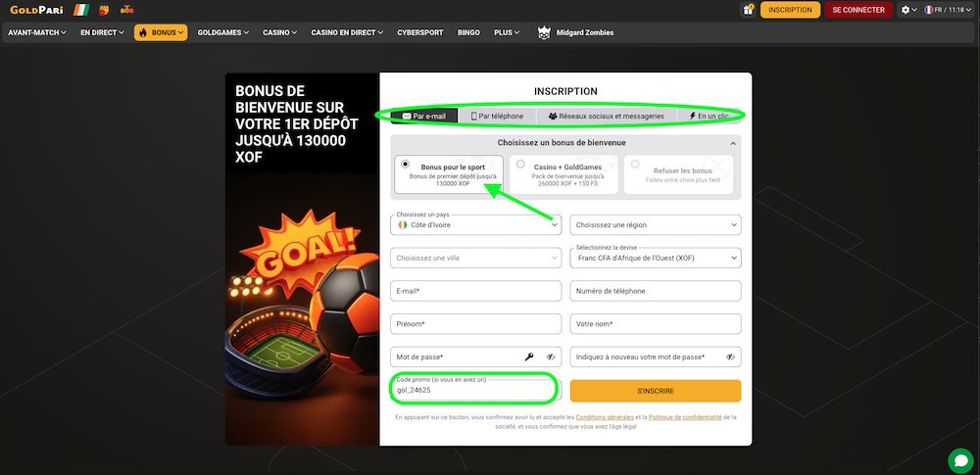Click the GoldPari logo
This screenshot has height=475, width=980.
(36, 10)
